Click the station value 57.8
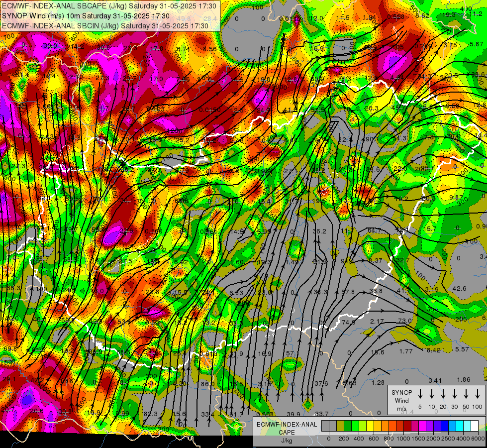Screen dimensions: 487x448 pos(348,292)
